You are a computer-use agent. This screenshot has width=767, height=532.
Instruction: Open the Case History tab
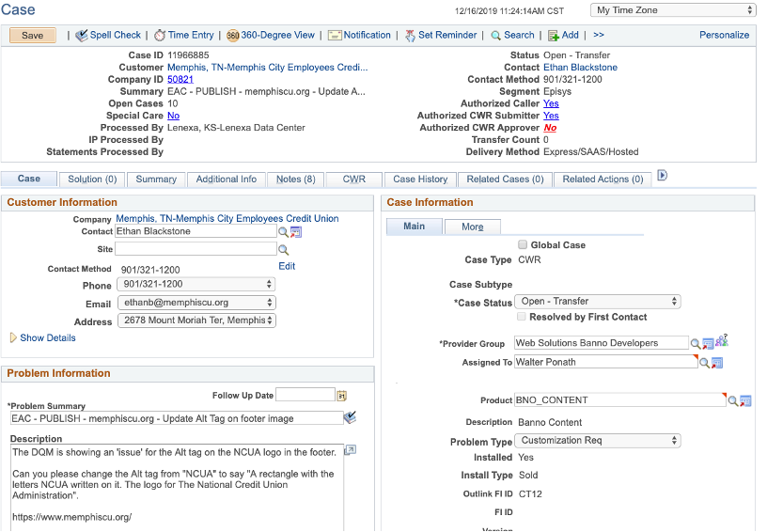point(420,180)
